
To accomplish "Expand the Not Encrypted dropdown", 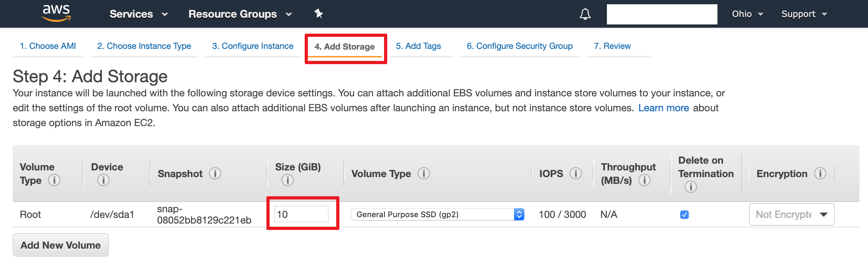I will (x=791, y=214).
